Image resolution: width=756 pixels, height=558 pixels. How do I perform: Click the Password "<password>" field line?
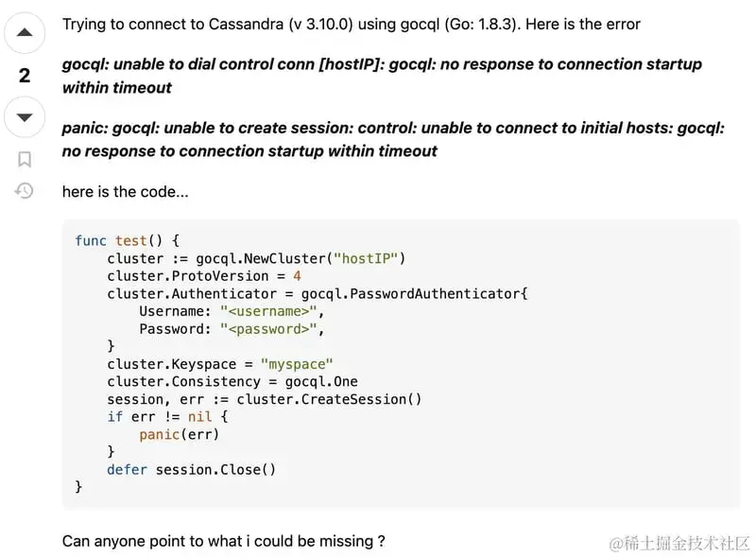pos(232,329)
